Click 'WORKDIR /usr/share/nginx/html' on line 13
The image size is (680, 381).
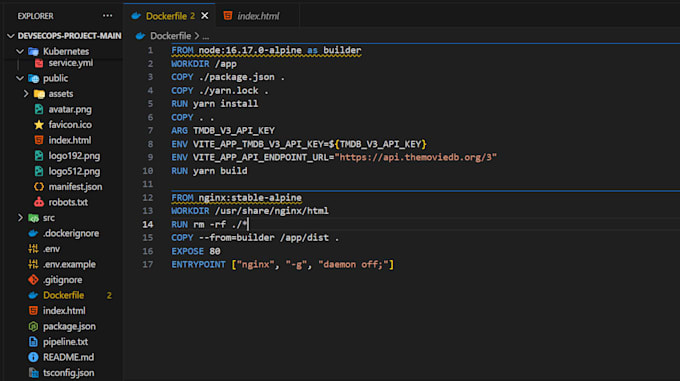[x=250, y=211]
